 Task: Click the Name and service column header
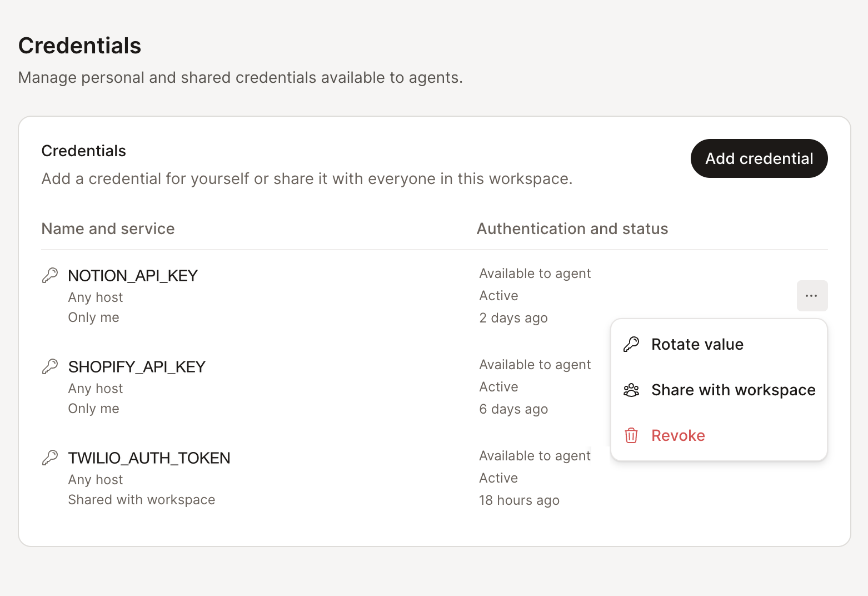108,229
